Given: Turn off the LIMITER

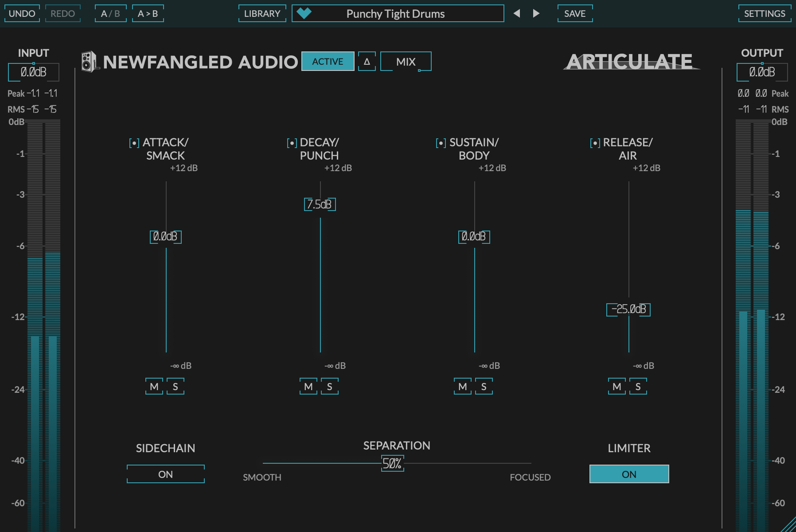Looking at the screenshot, I should [629, 474].
